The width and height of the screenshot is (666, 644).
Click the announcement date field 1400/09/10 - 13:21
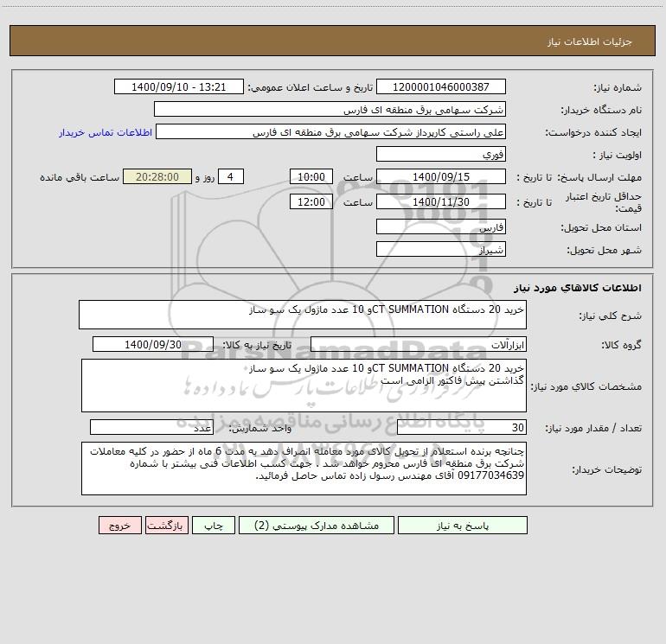179,86
